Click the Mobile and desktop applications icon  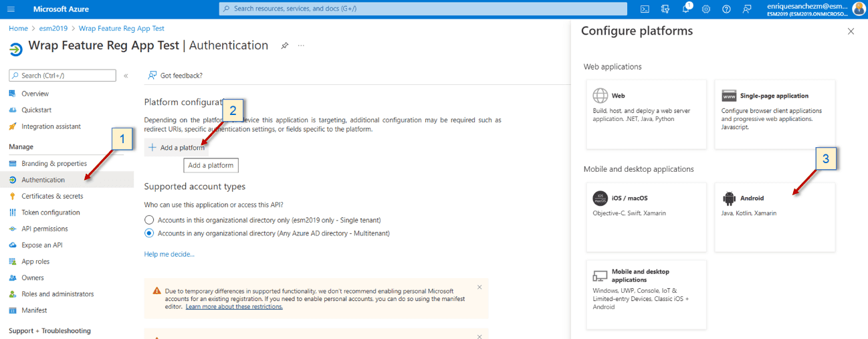pos(600,275)
